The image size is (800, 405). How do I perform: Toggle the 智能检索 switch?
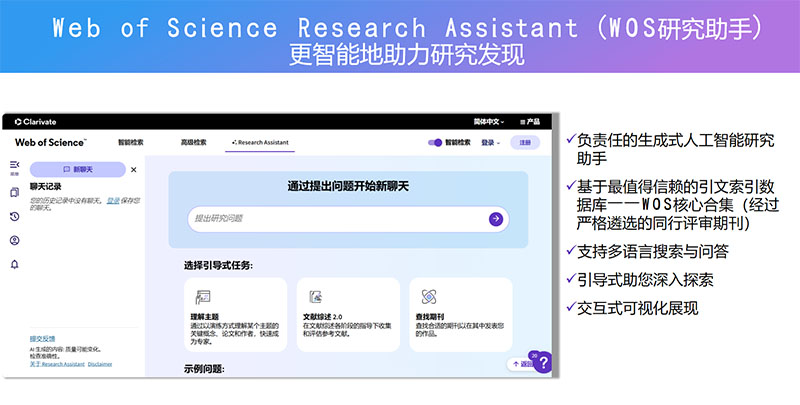click(x=435, y=143)
